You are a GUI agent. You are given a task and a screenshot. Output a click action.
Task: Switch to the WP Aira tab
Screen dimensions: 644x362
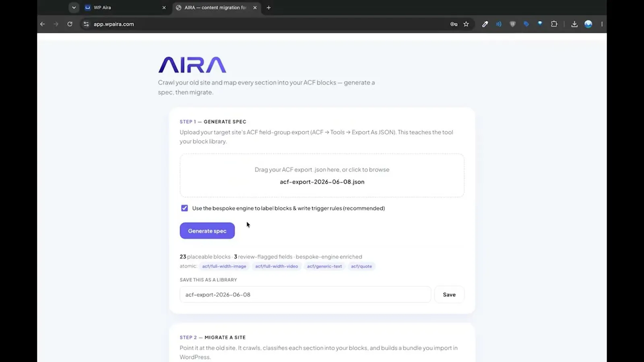pos(121,8)
